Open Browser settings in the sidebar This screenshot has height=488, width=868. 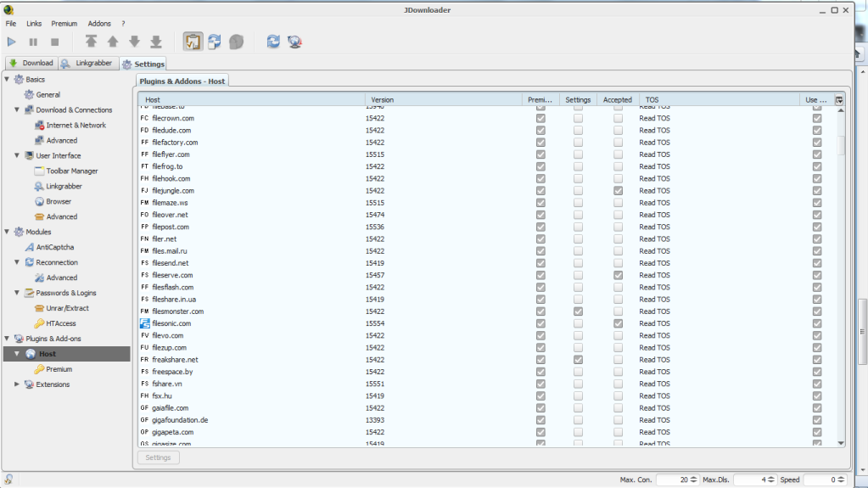coord(59,202)
